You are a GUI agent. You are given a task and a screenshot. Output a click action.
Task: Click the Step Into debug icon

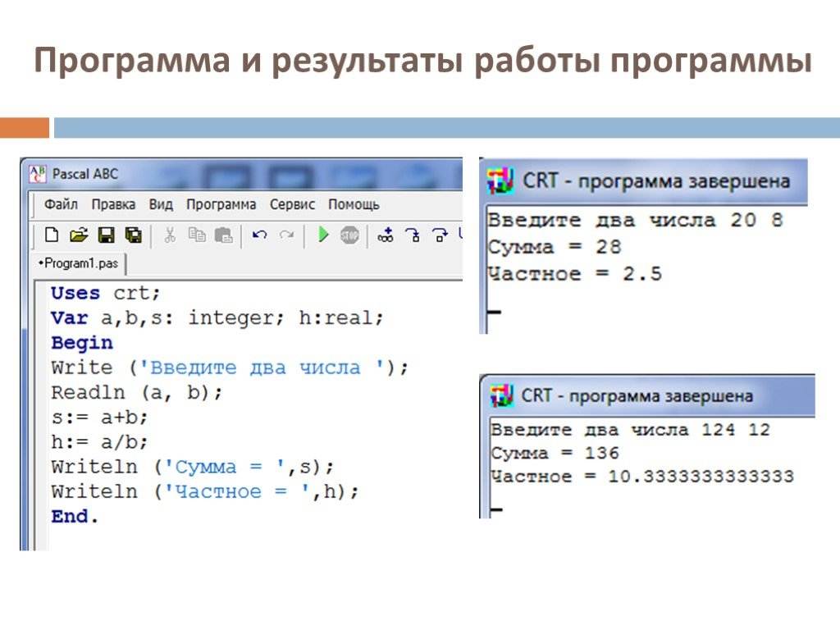coord(413,235)
